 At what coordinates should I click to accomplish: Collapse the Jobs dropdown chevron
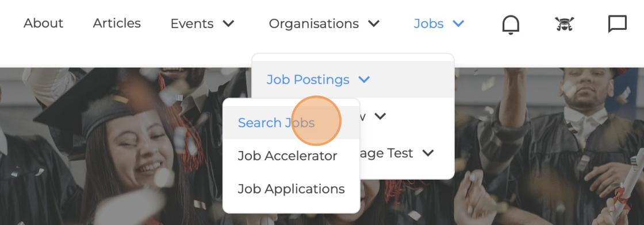[x=458, y=24]
